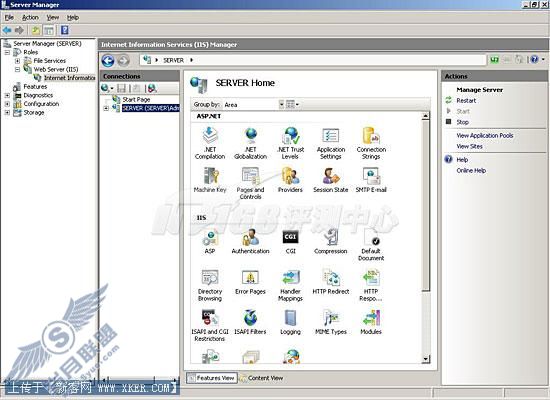Open the Logging feature
Screen dimensions: 550x400
click(x=290, y=322)
